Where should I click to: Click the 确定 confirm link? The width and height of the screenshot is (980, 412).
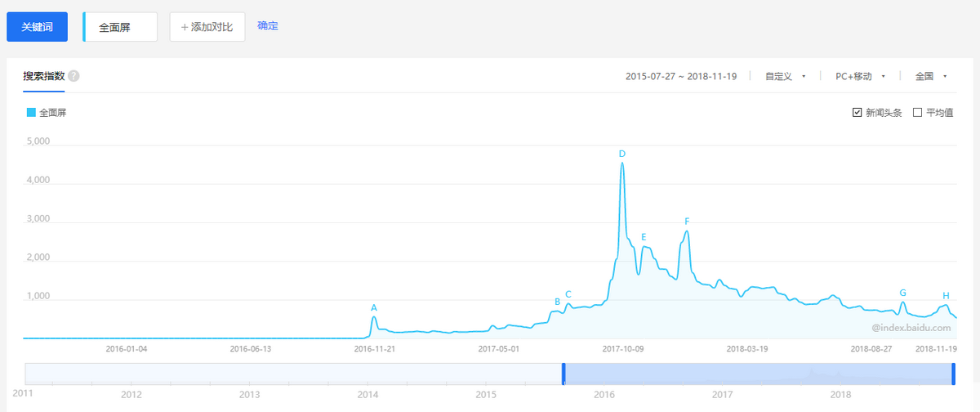[x=268, y=25]
